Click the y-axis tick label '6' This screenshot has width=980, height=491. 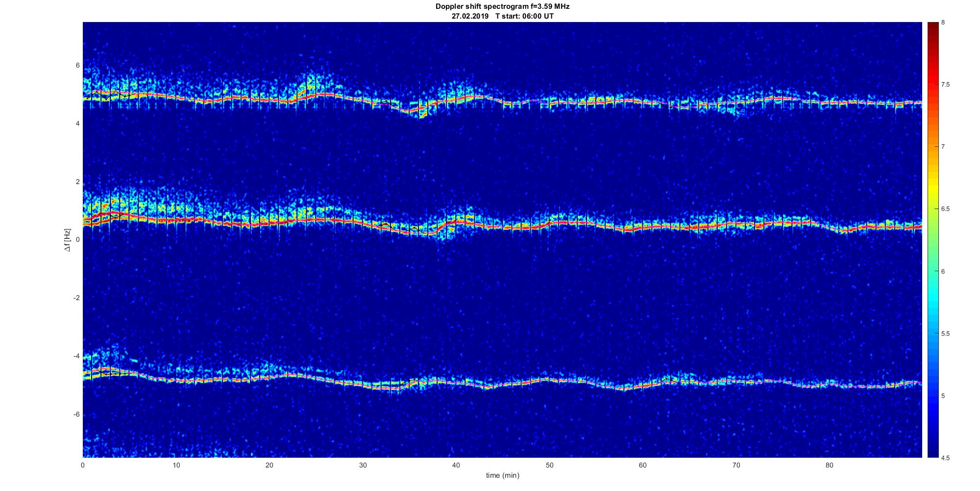[77, 66]
